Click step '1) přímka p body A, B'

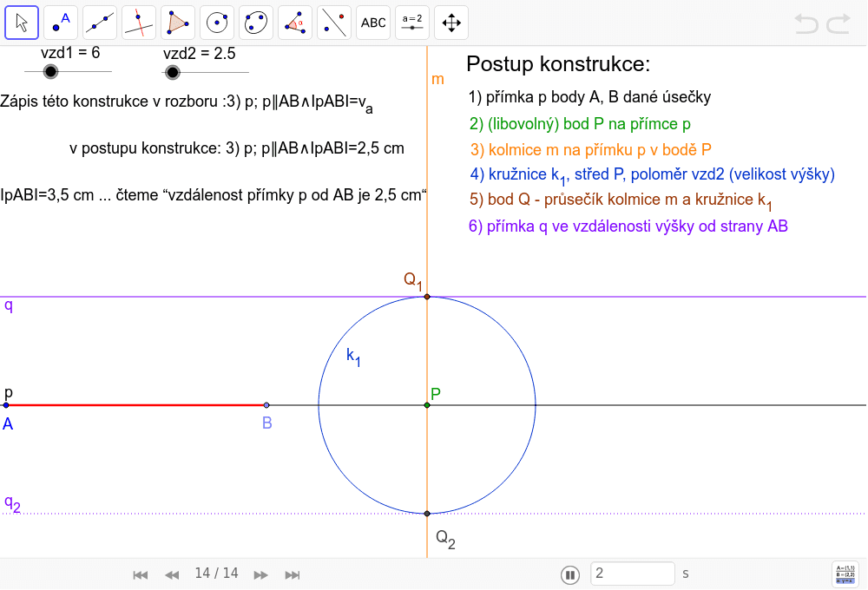(x=589, y=97)
